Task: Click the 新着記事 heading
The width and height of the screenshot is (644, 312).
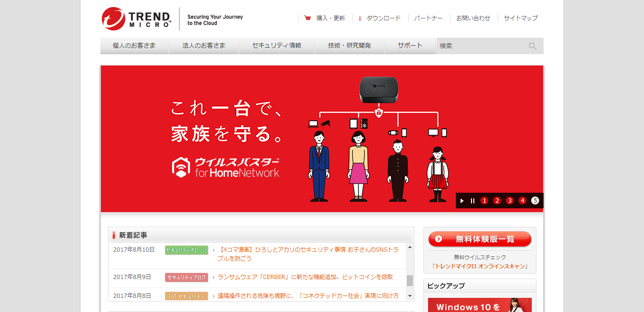Action: point(133,235)
